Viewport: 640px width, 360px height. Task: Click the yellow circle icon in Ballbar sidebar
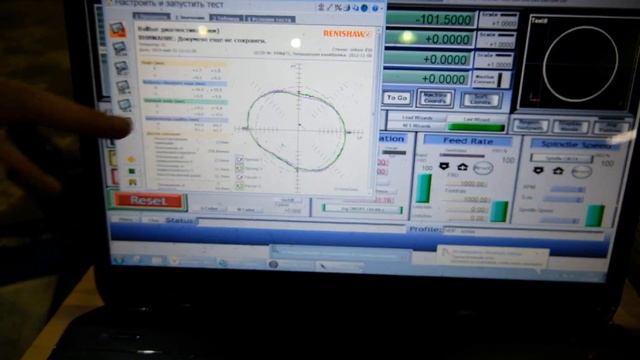(131, 159)
